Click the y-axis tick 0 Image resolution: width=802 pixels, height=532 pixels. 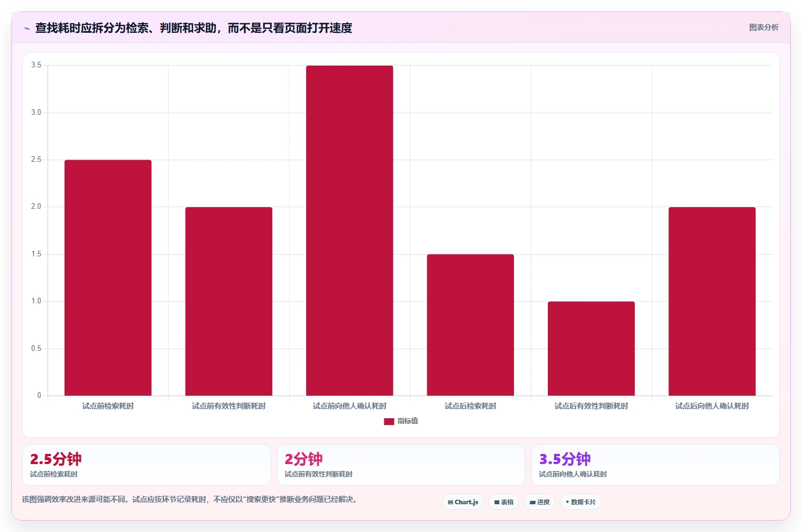tap(39, 396)
